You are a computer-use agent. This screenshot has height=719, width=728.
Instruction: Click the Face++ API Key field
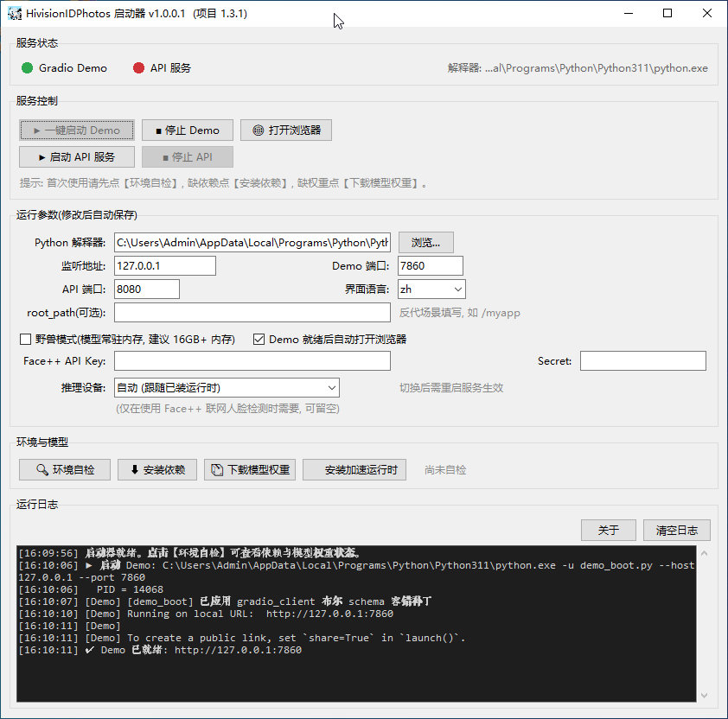pyautogui.click(x=252, y=360)
